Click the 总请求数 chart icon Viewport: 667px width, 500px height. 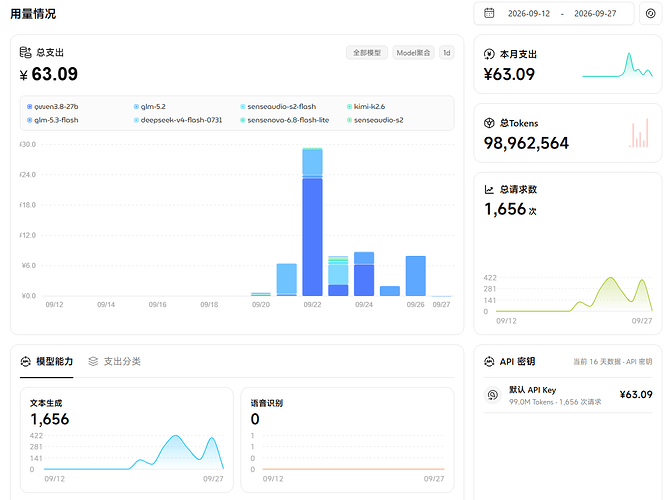489,189
